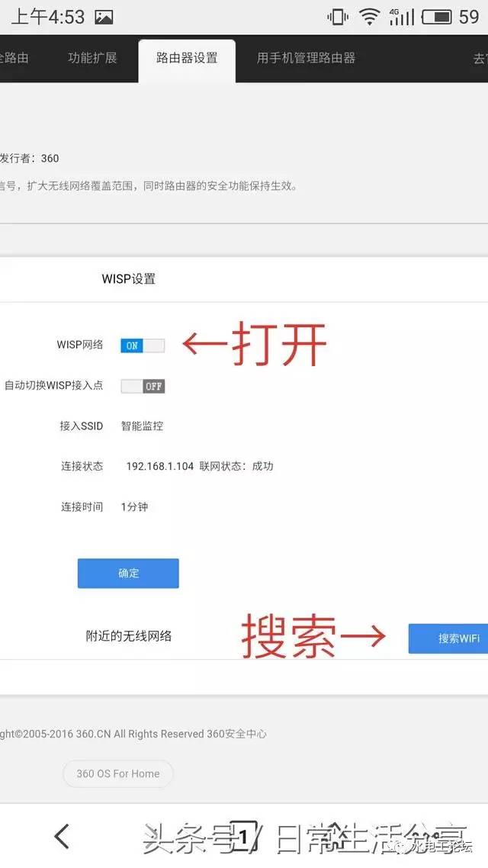Viewport: 488px width, 868px height.
Task: Click the 智能监控 SSID value
Action: 142,426
